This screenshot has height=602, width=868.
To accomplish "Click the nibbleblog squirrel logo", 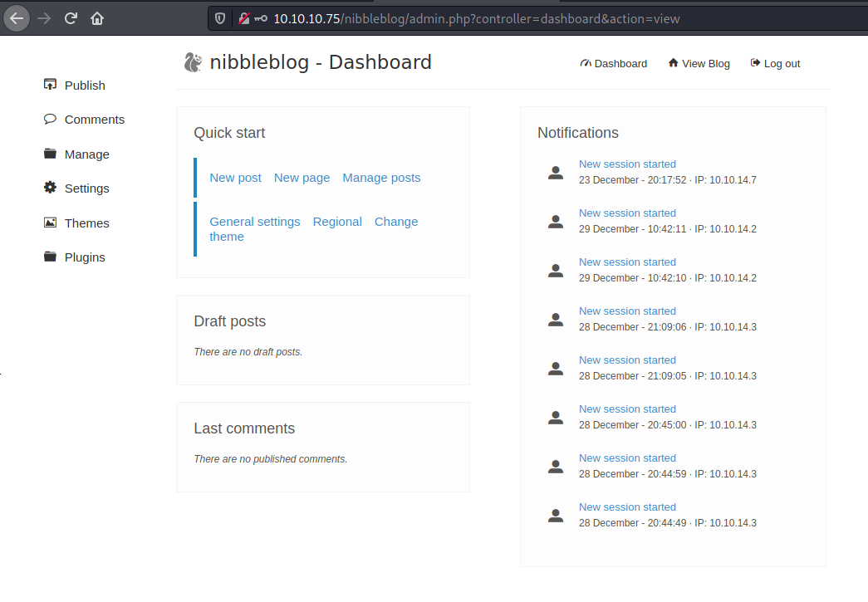I will 193,62.
